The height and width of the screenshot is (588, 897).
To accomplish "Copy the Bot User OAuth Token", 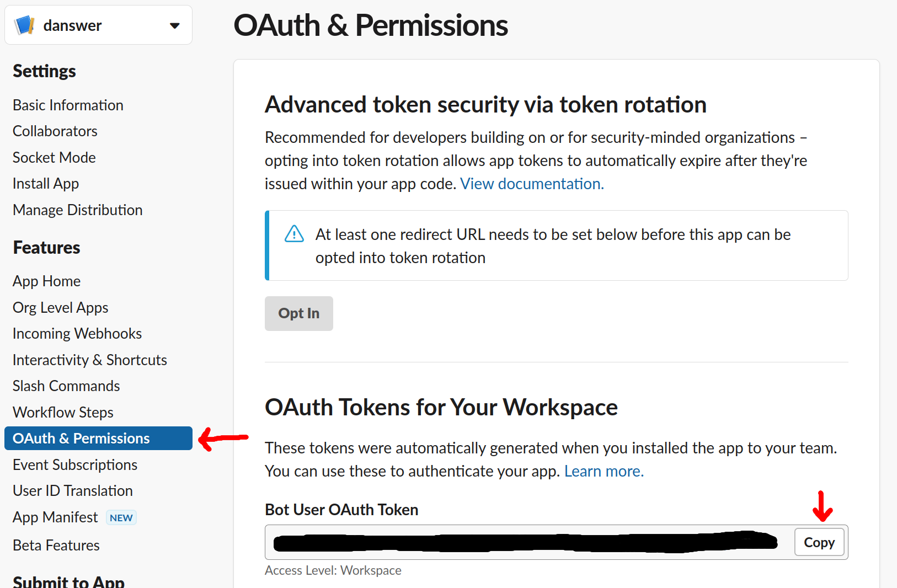I will pyautogui.click(x=819, y=542).
